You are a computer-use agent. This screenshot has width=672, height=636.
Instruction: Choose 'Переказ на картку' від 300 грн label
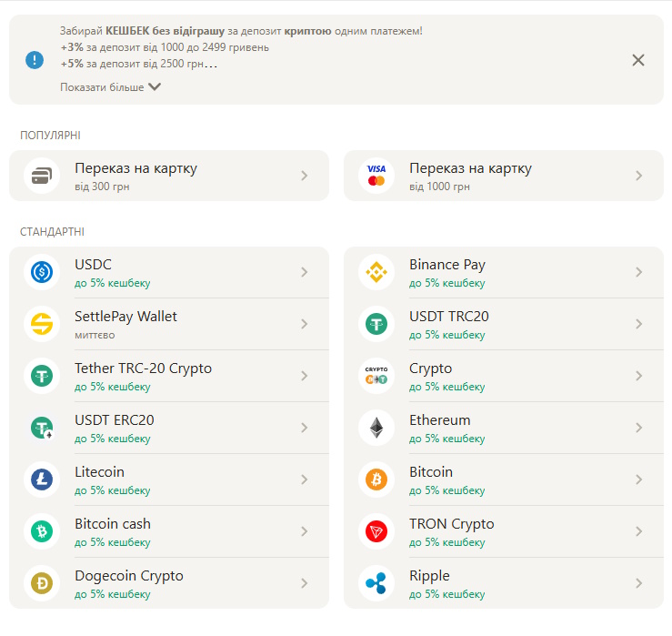(x=135, y=168)
